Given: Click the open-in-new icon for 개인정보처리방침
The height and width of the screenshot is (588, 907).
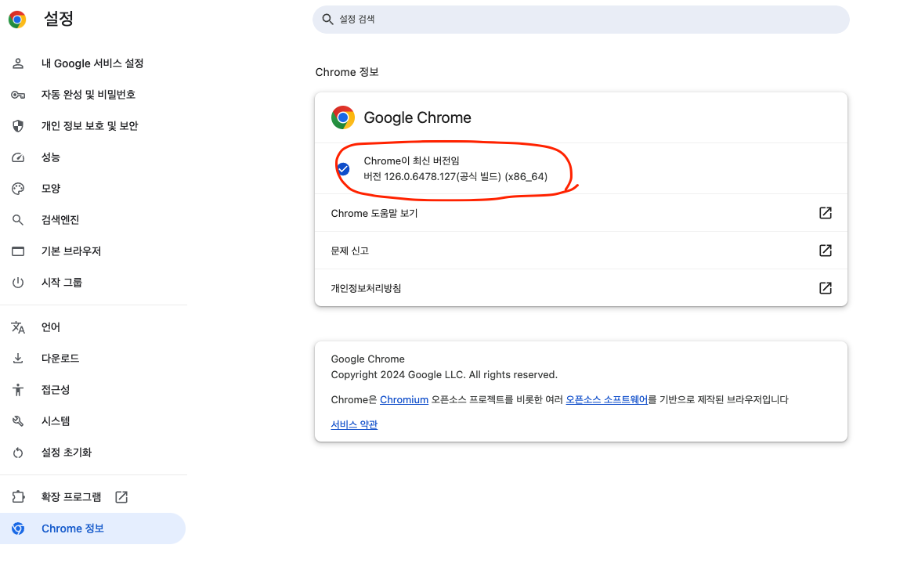Looking at the screenshot, I should (x=826, y=288).
